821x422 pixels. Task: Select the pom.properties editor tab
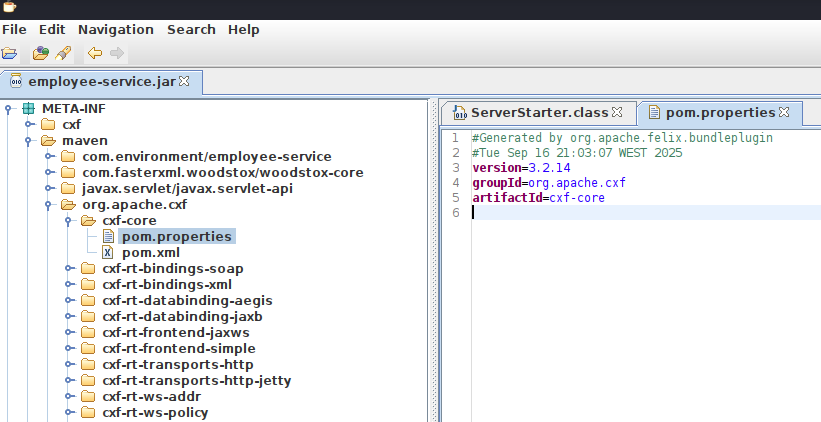click(x=720, y=113)
